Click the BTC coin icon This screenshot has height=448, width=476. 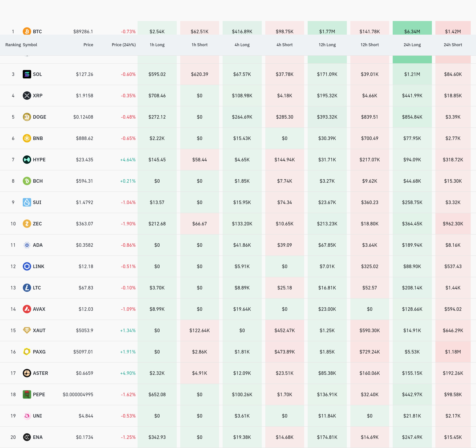(x=27, y=31)
